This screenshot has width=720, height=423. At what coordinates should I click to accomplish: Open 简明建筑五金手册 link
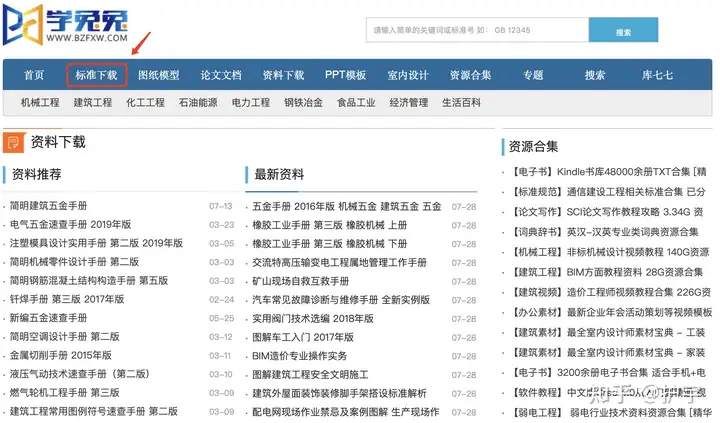[49, 206]
